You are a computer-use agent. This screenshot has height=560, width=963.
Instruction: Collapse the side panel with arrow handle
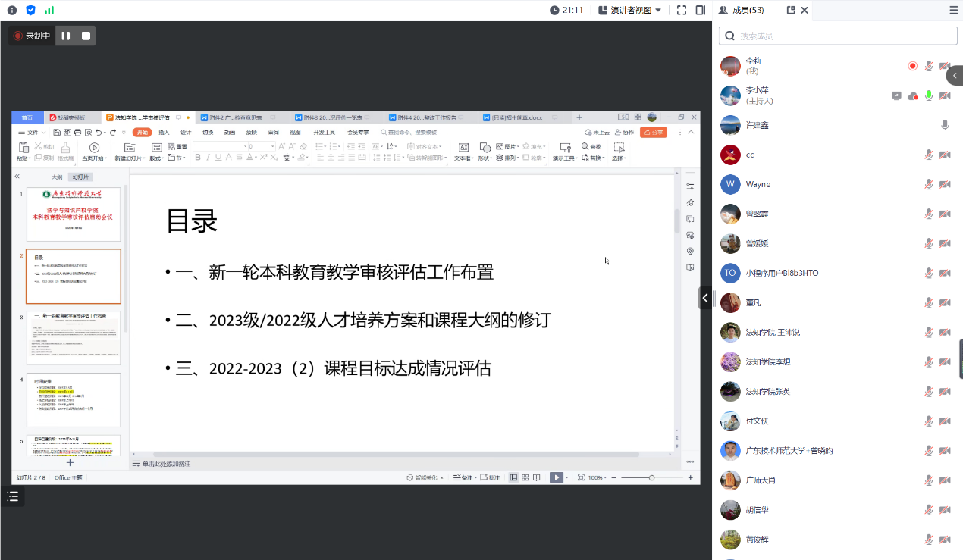point(705,298)
